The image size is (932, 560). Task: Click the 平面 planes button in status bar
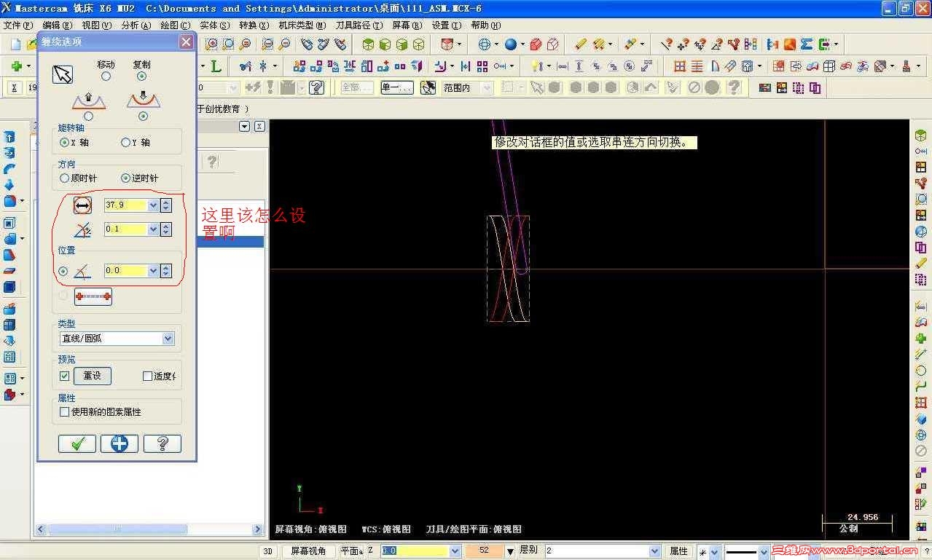[351, 551]
